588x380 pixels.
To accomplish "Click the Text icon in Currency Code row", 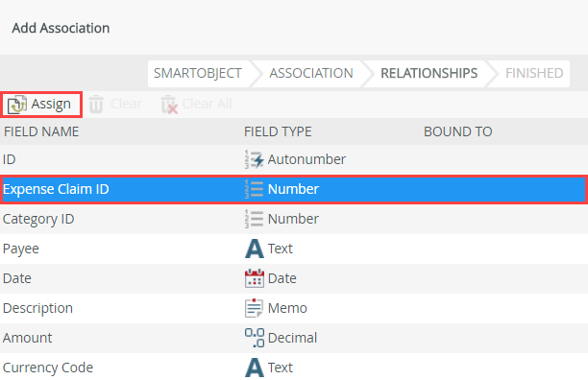I will pos(255,368).
